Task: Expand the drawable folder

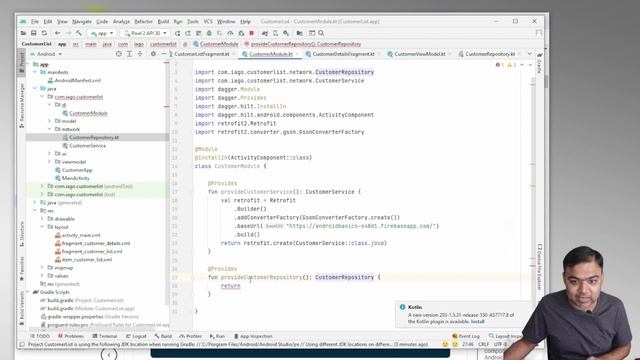Action: point(42,219)
